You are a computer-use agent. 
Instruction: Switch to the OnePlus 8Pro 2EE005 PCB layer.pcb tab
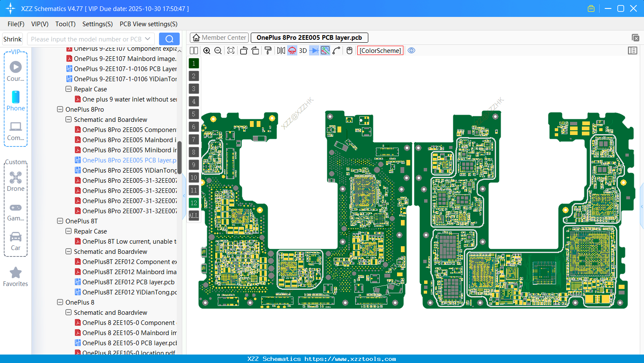[x=309, y=37]
